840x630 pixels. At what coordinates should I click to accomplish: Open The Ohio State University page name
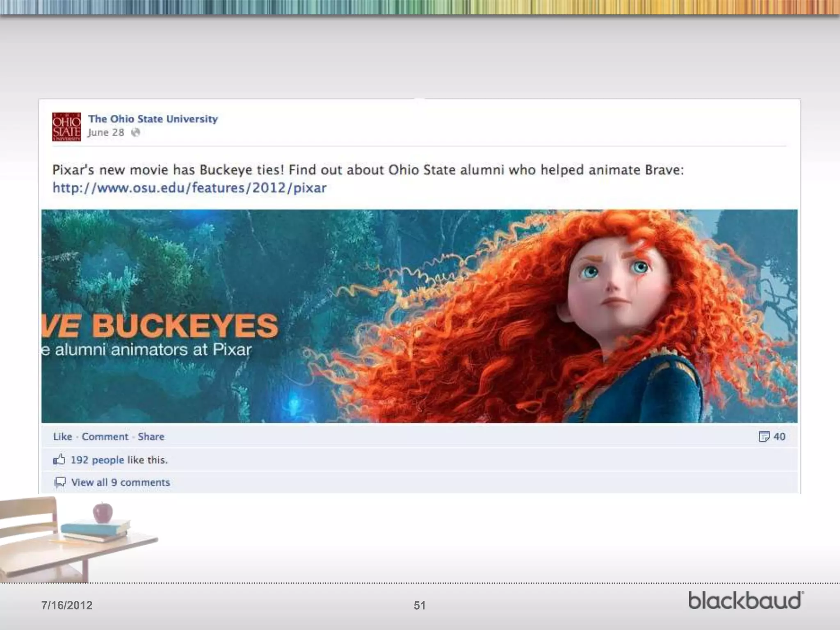153,119
